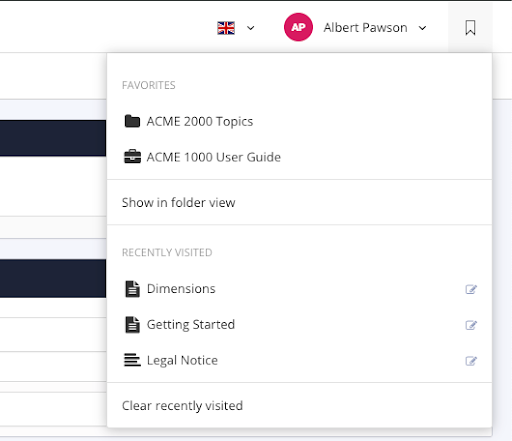Expand the language selector chevron
Screen dimensions: 512x441
[x=251, y=28]
